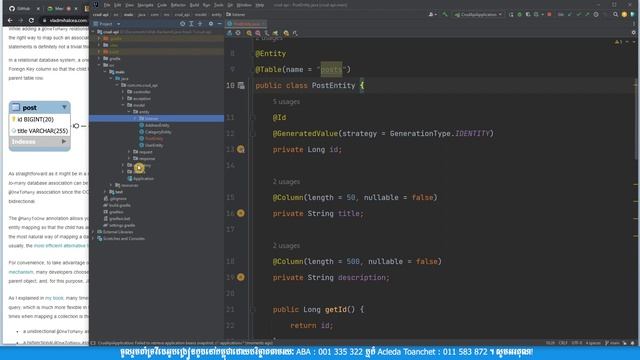Click expand all icon in Project panel
The image size is (640, 360).
click(x=191, y=24)
